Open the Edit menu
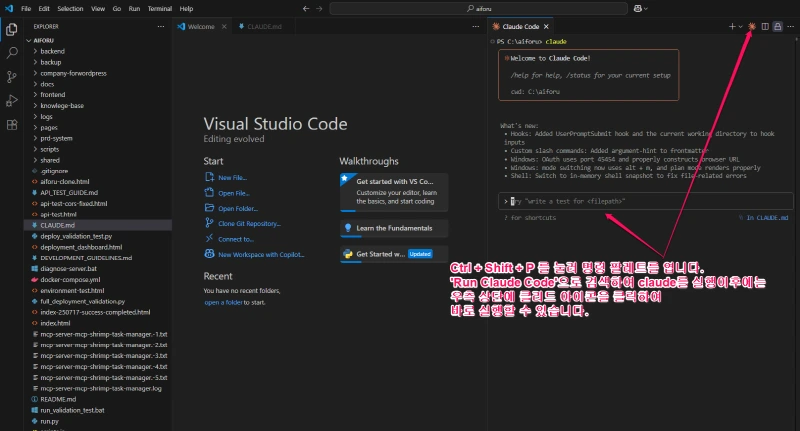800x431 pixels. coord(44,9)
